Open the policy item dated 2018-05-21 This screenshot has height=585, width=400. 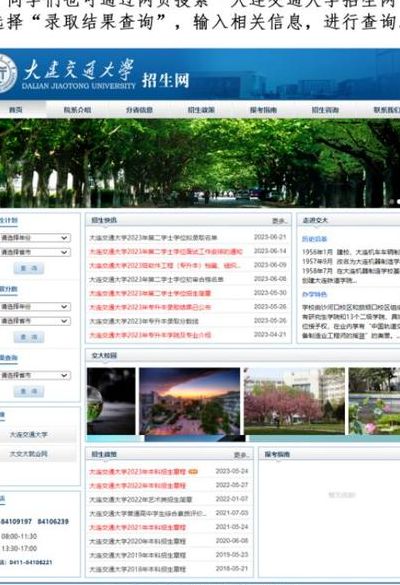point(137,569)
